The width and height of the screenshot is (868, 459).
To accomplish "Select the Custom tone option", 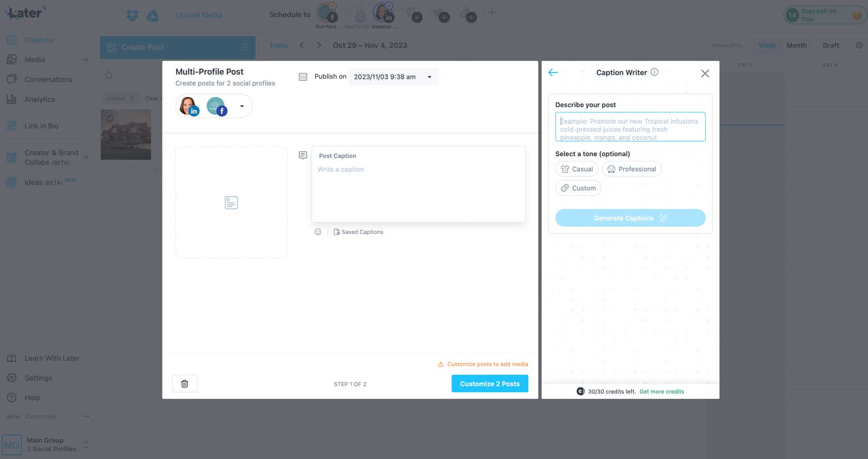I will pos(578,188).
